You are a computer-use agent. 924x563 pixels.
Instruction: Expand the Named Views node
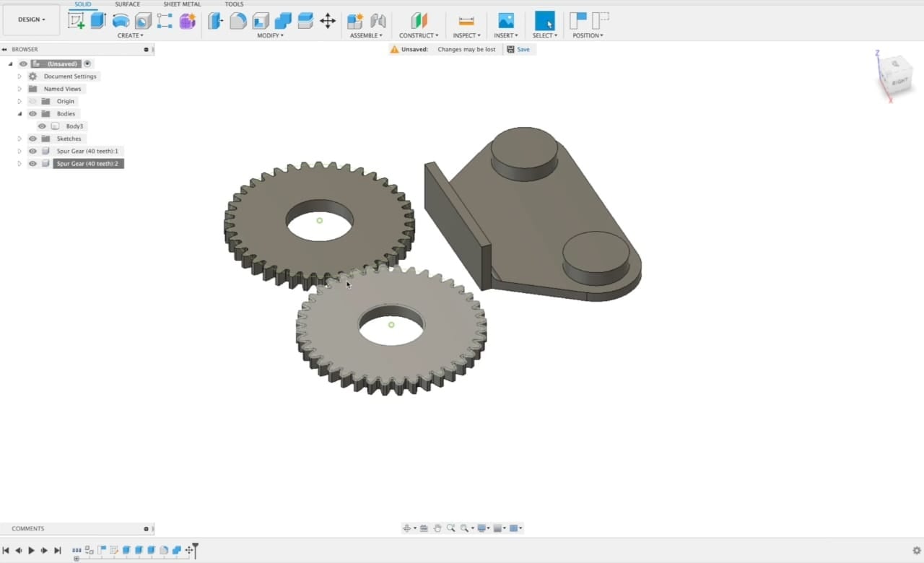(19, 89)
